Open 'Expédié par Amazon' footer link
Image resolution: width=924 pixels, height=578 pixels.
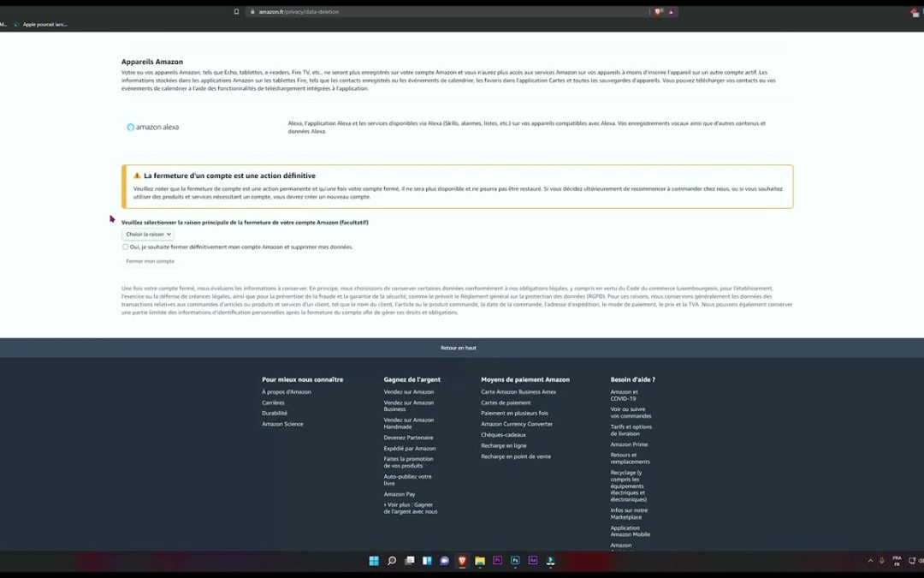click(x=410, y=449)
